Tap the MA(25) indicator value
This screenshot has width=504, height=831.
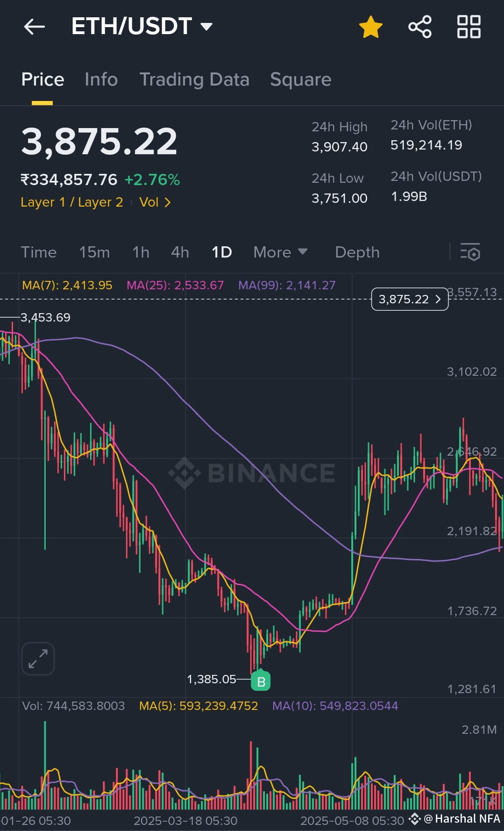(x=175, y=285)
